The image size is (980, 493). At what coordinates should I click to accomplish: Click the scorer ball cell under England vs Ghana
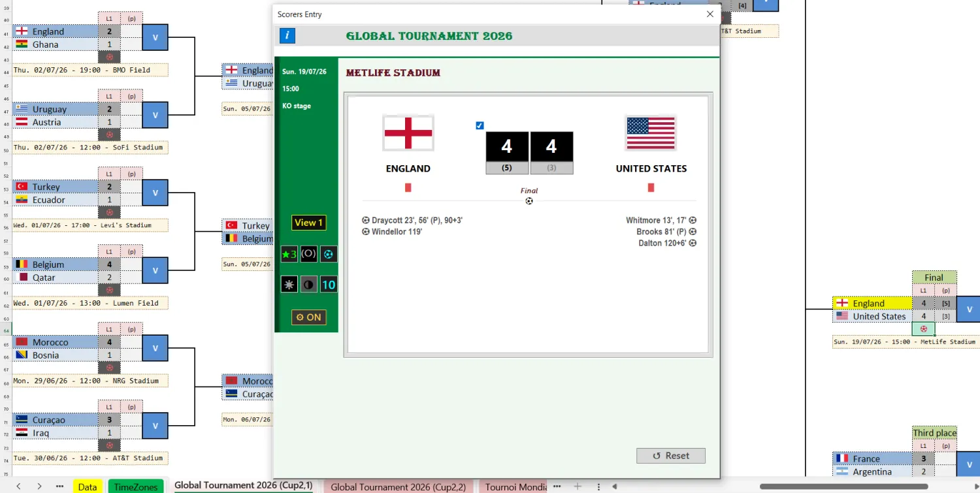(x=110, y=57)
